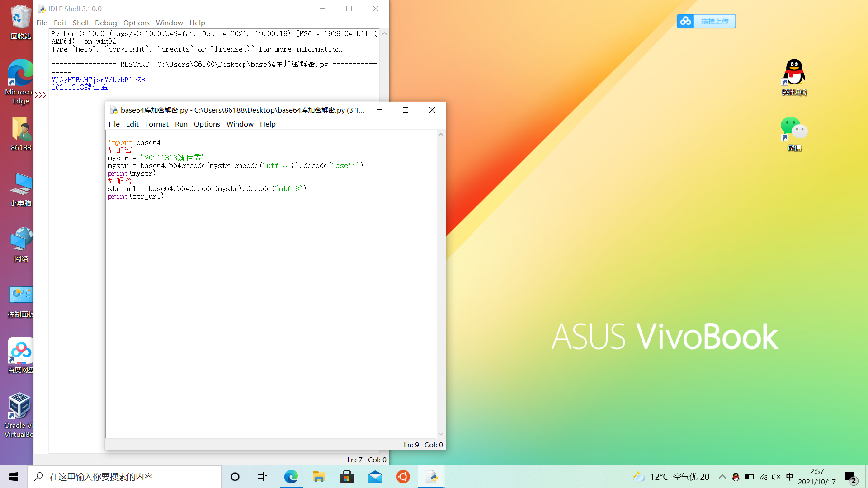Open the Debug menu in IDLE Shell

point(105,23)
